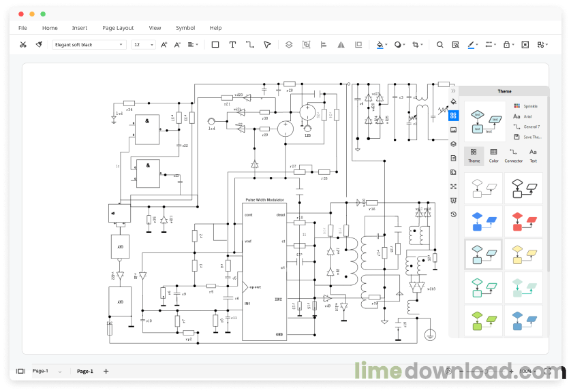The image size is (571, 392).
Task: Open the Page Layout menu
Action: point(118,28)
